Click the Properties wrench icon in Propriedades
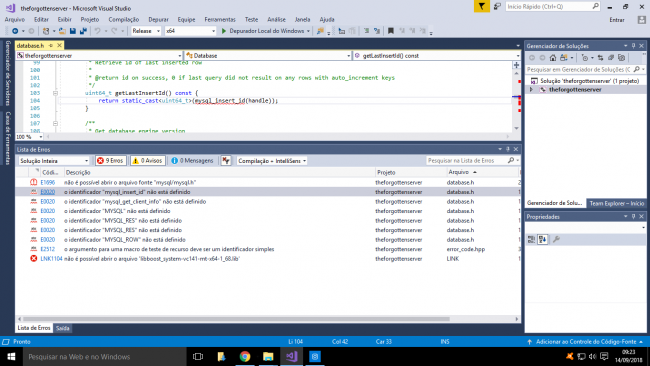The width and height of the screenshot is (650, 366). click(x=556, y=240)
